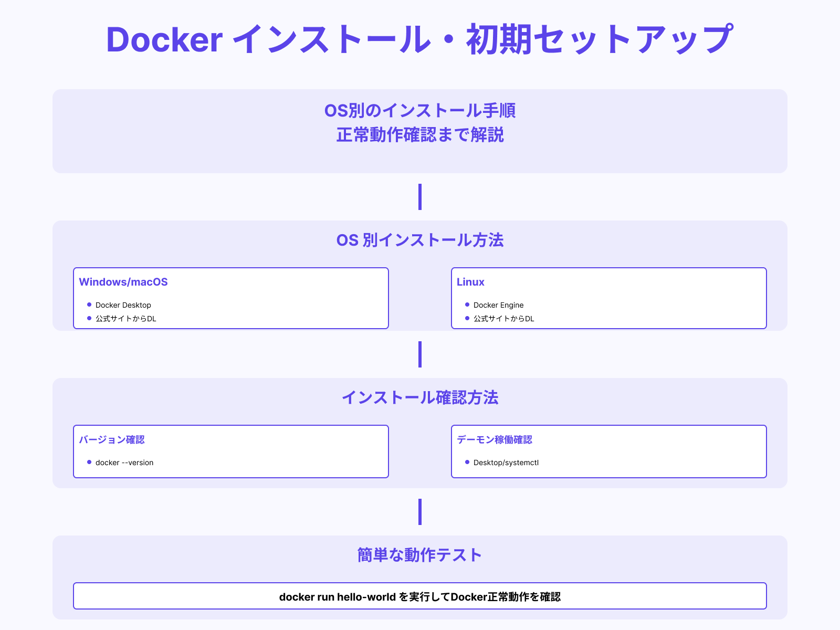The image size is (840, 630).
Task: Click the bullet before 公式サイトからDL under Linux
Action: [467, 319]
